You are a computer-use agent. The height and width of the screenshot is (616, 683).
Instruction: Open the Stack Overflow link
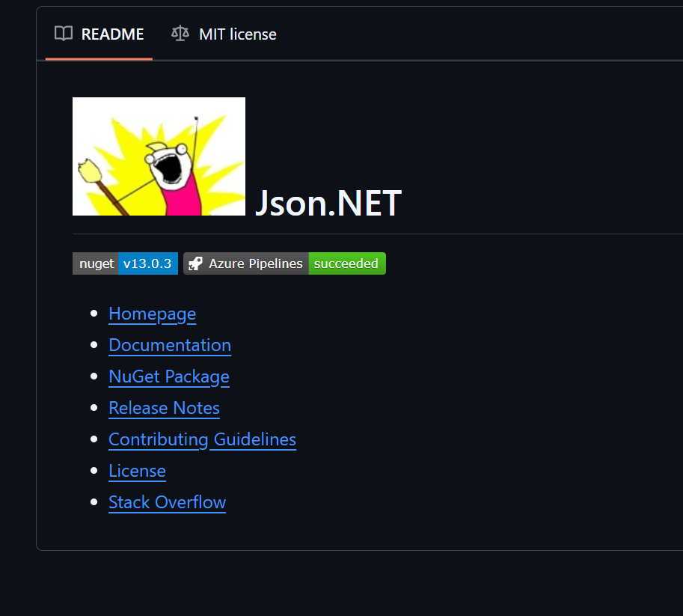(168, 502)
